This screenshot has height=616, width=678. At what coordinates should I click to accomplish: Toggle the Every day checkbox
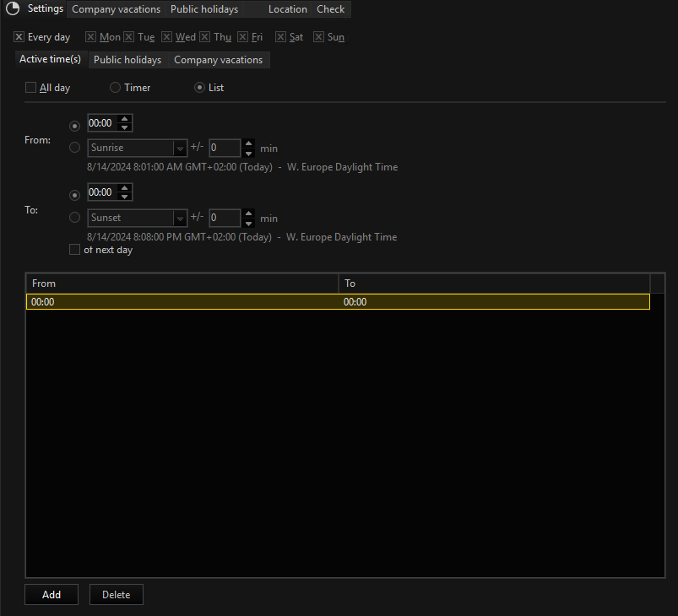click(19, 37)
